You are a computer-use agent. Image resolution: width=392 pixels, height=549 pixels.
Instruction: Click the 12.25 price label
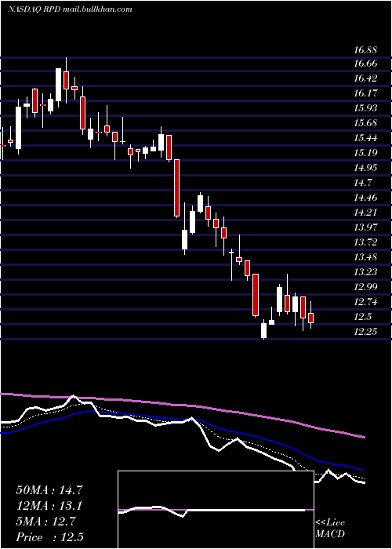365,332
